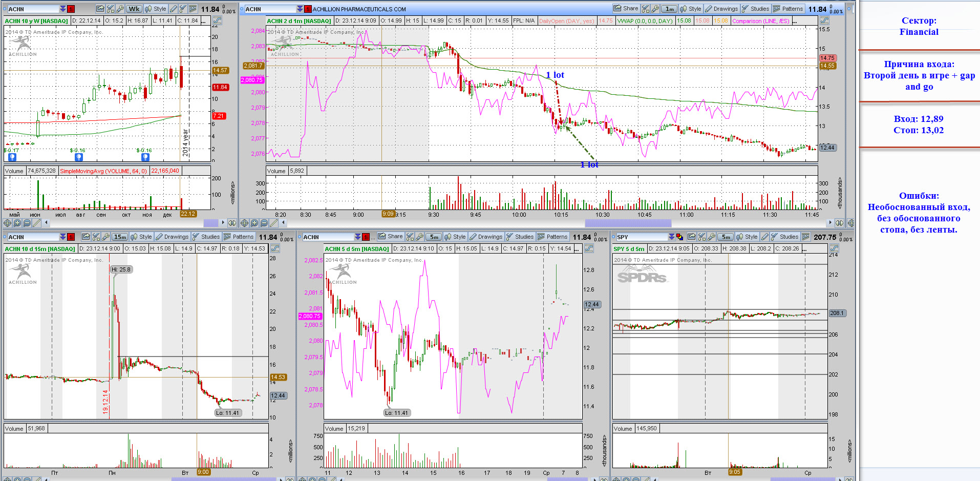Screen dimensions: 980x481
Task: Open Style menu in ACHN 15m chart
Action: pos(141,237)
